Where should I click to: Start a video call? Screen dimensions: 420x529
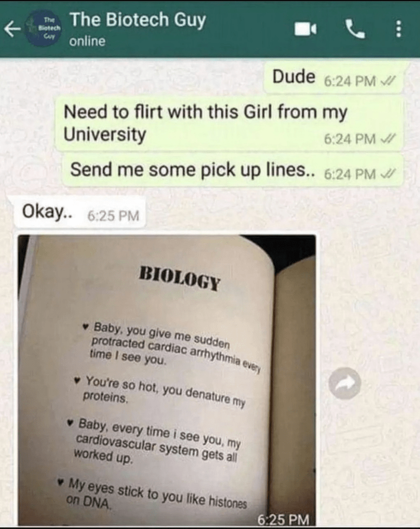coord(305,29)
